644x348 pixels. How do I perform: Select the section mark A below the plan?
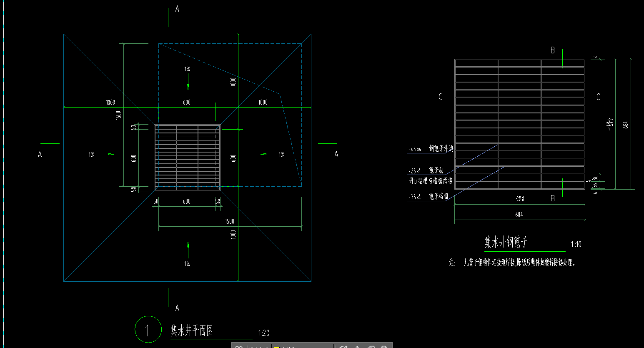click(x=177, y=308)
